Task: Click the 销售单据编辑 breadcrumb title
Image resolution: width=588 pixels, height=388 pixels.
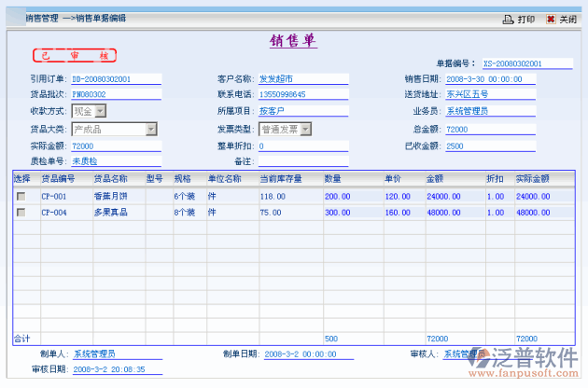Action: [x=99, y=19]
